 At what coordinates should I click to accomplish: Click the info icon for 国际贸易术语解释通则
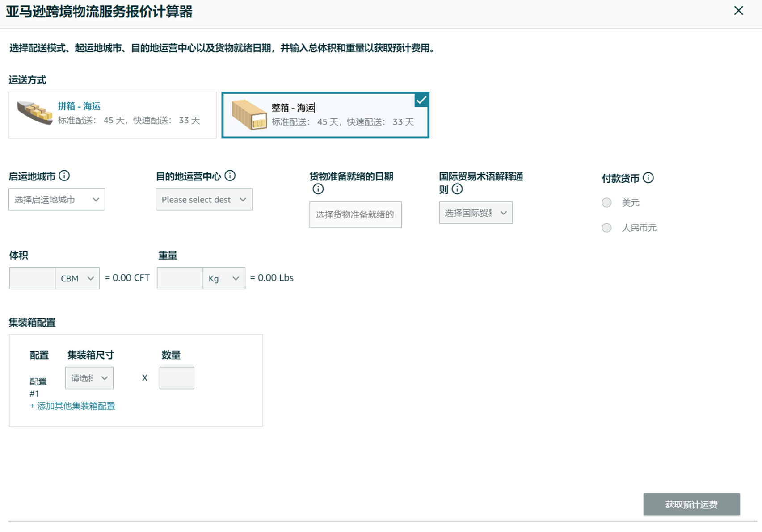pyautogui.click(x=457, y=189)
